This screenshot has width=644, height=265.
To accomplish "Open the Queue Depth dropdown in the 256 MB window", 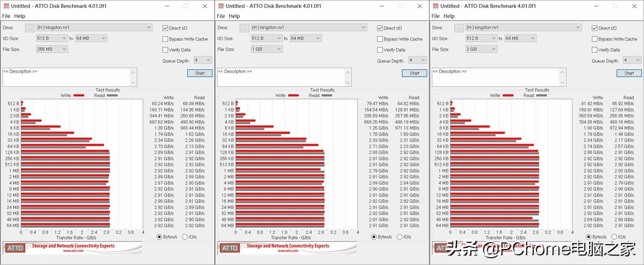I will coord(203,60).
